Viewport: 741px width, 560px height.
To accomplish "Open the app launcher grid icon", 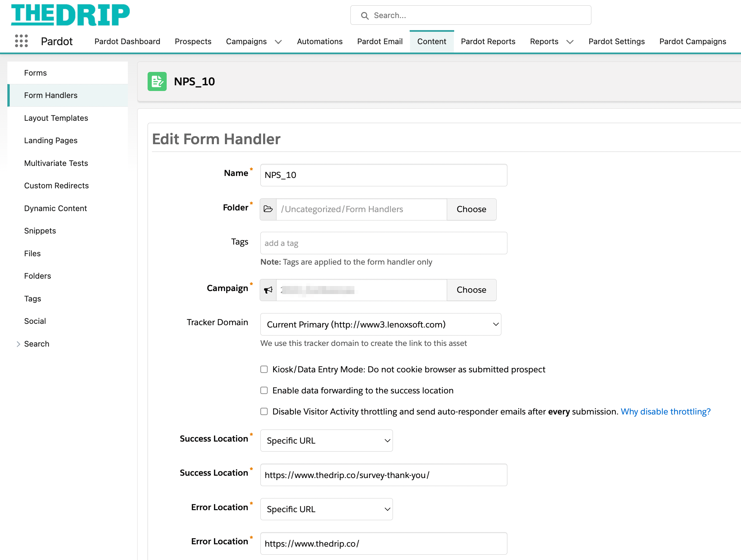I will 21,41.
